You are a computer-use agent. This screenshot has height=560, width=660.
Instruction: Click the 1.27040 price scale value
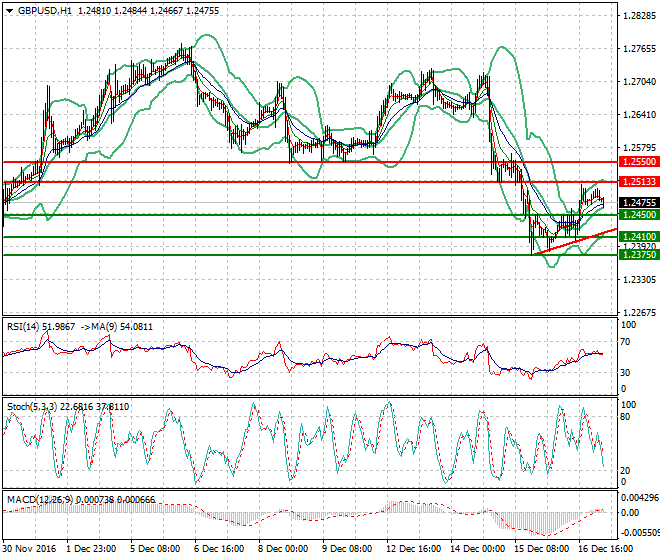click(639, 82)
